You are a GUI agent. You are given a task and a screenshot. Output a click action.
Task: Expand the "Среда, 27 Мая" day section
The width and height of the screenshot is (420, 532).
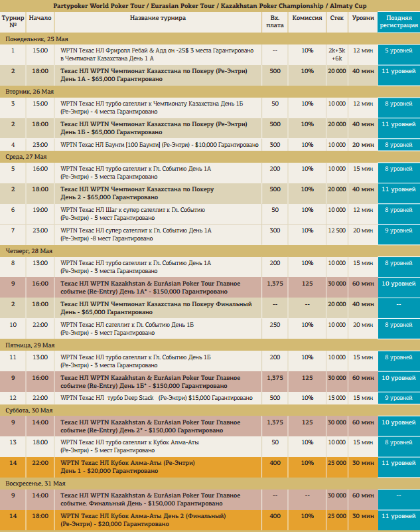click(27, 156)
